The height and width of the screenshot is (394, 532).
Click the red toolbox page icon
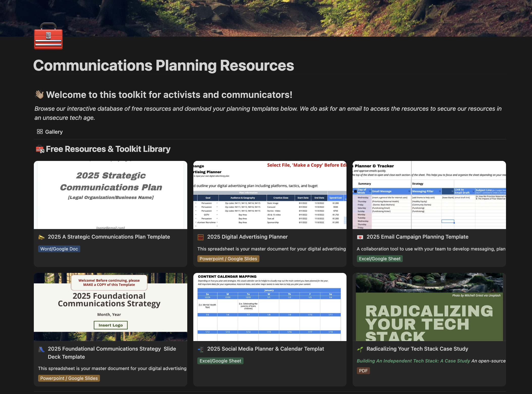48,37
